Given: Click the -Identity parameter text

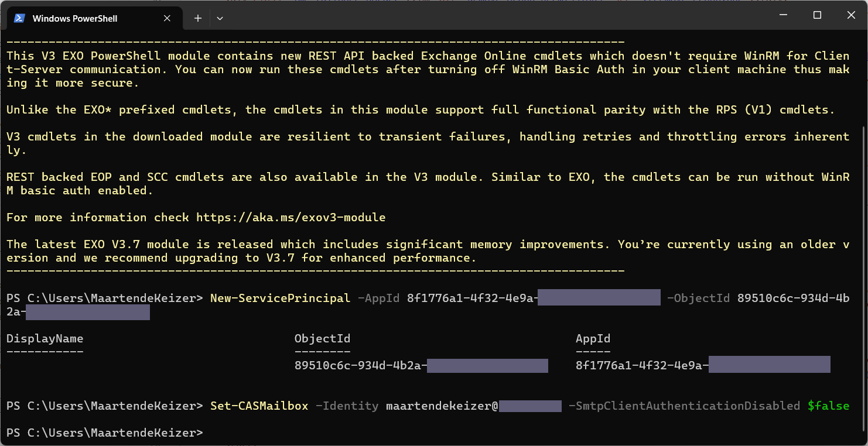Looking at the screenshot, I should (347, 406).
